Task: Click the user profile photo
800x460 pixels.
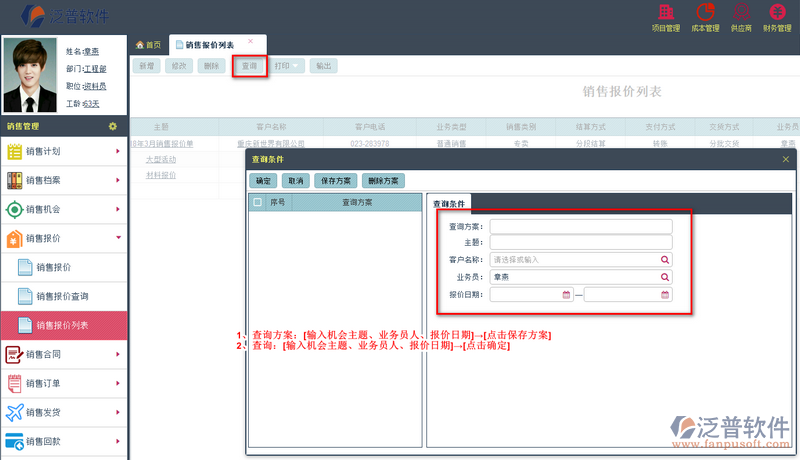Action: (30, 75)
